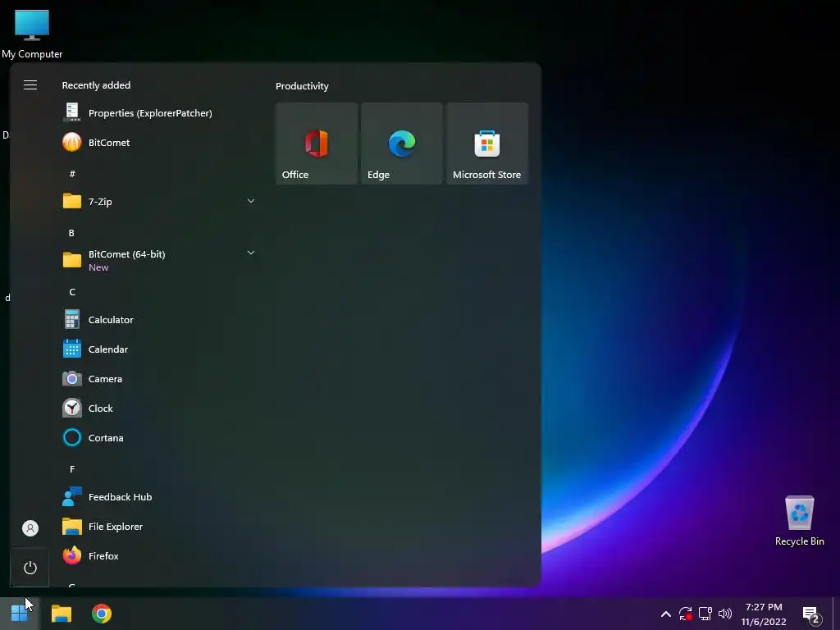840x630 pixels.
Task: Launch the Camera app
Action: click(158, 379)
